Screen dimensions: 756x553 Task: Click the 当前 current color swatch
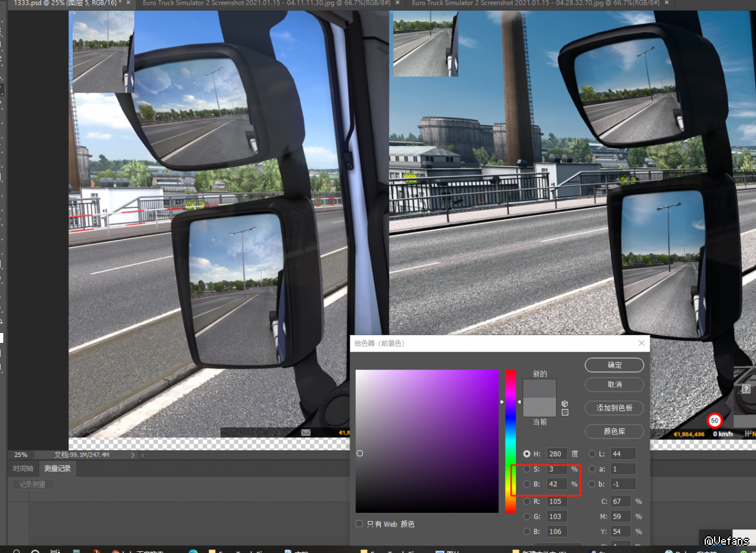pyautogui.click(x=539, y=407)
